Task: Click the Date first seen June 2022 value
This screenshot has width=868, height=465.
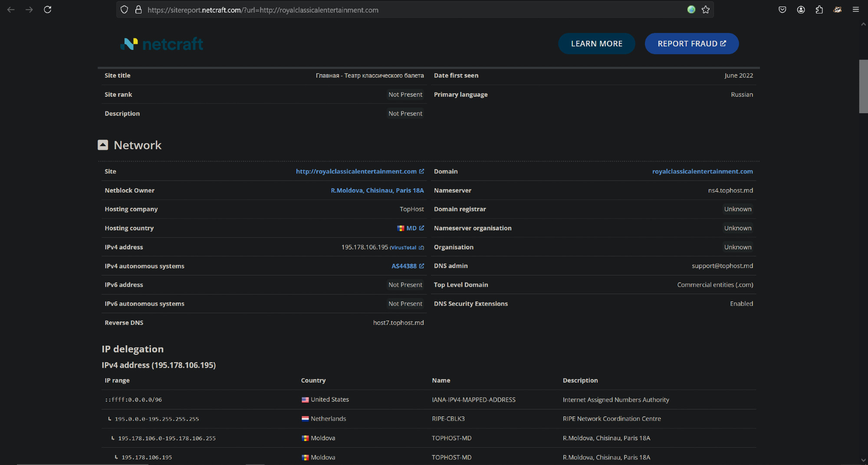Action: (739, 75)
